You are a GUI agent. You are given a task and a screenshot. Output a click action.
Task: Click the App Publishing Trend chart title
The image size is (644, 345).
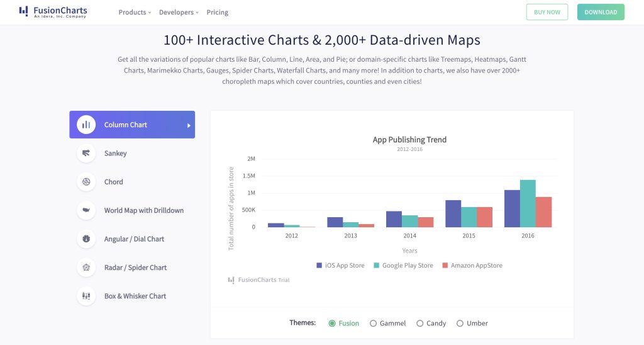click(409, 140)
